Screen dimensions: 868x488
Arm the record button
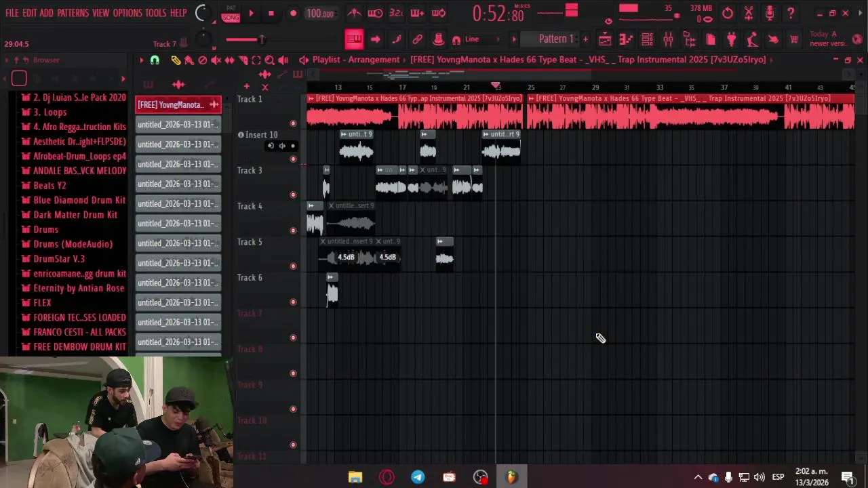pos(293,13)
